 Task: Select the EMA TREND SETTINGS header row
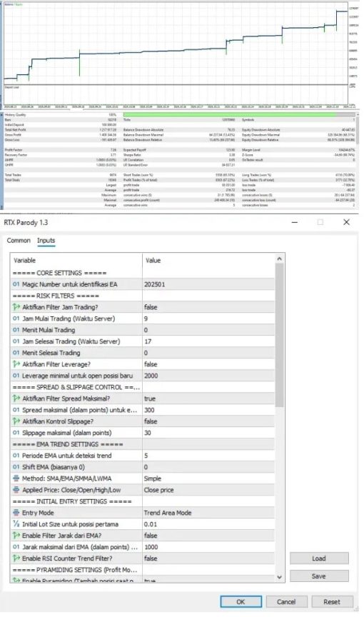click(x=143, y=444)
